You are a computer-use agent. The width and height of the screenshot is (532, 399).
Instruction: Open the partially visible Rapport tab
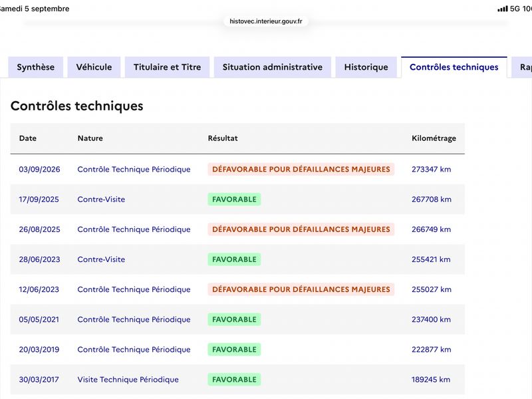pos(523,67)
